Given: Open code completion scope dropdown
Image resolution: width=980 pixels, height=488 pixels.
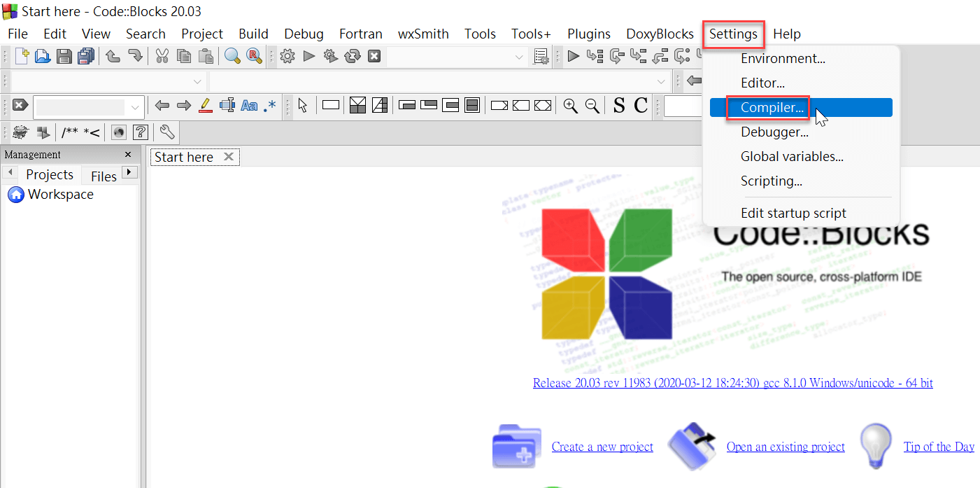Looking at the screenshot, I should [x=197, y=81].
